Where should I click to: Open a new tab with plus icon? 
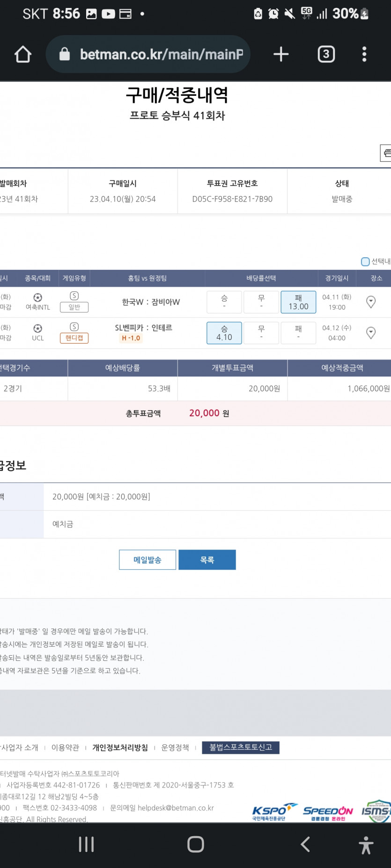(281, 54)
